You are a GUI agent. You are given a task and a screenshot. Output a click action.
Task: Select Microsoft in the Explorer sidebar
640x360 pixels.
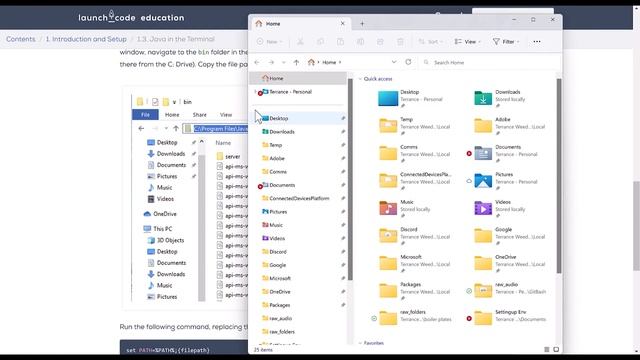tap(298, 278)
